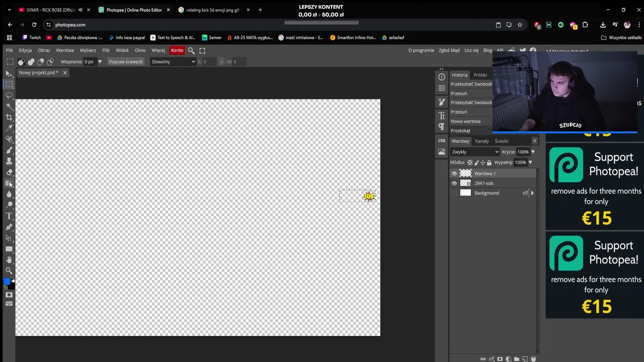This screenshot has width=644, height=362.
Task: Toggle Quick Mask mode below color swatches
Action: (9, 295)
